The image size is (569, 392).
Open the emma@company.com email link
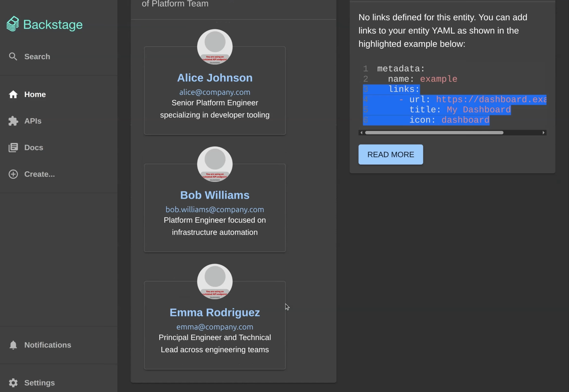pos(214,327)
